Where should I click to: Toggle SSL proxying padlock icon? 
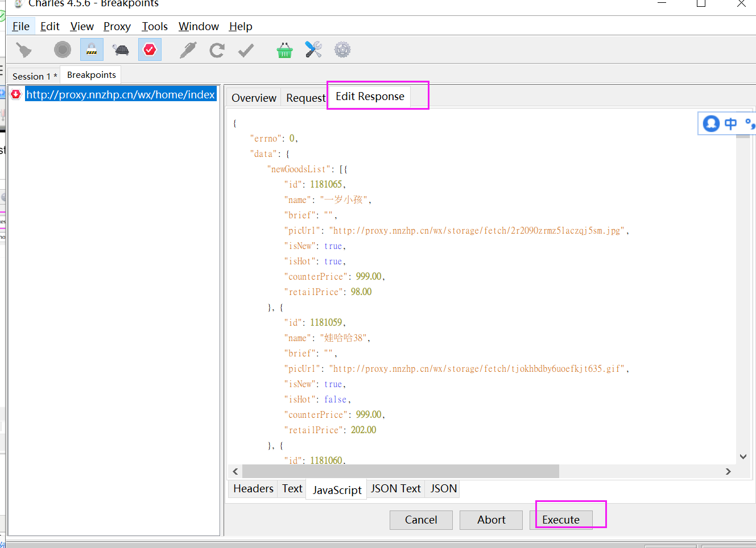pos(92,50)
